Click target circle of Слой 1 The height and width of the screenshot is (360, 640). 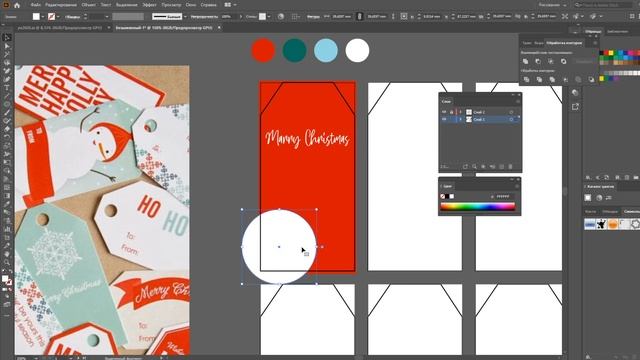click(511, 119)
